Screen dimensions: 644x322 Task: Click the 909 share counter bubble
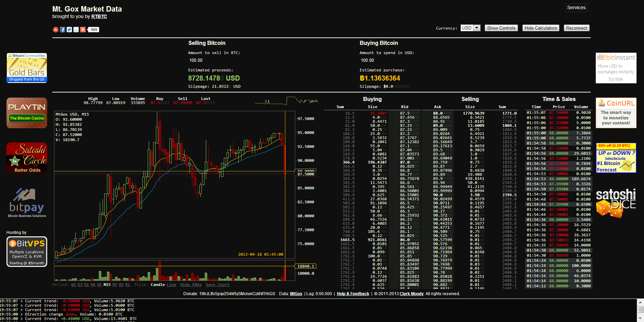pos(94,30)
